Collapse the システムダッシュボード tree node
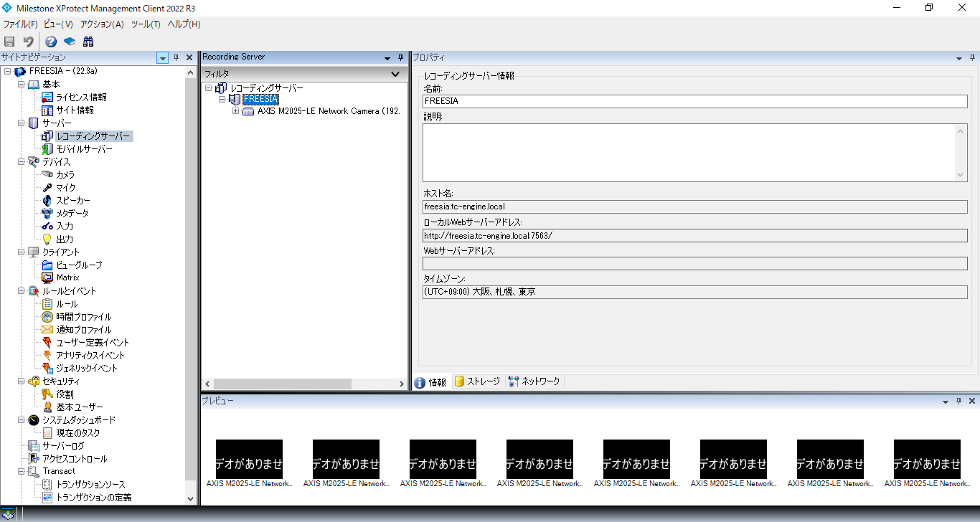The image size is (980, 522). (22, 420)
